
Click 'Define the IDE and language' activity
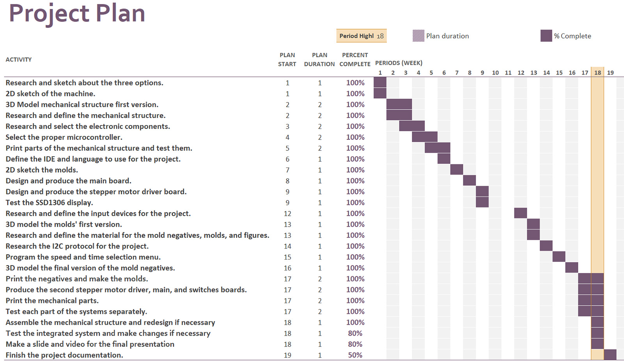93,159
